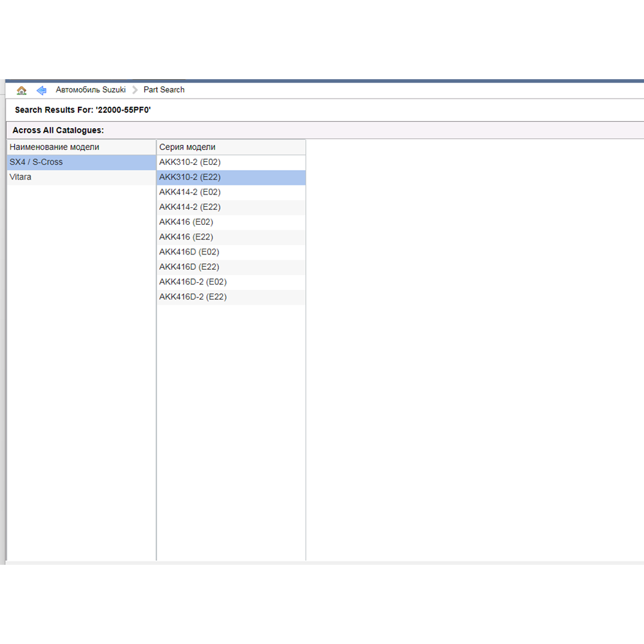Select the SX4 / S-Cross model

tap(81, 162)
